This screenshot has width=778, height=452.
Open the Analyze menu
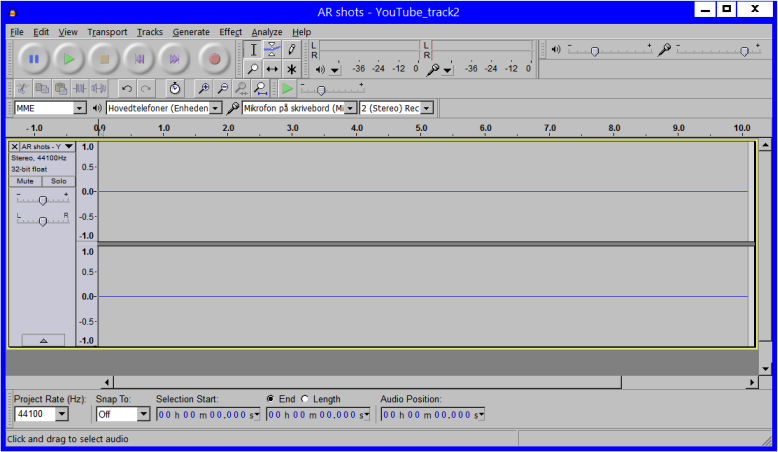pyautogui.click(x=267, y=32)
